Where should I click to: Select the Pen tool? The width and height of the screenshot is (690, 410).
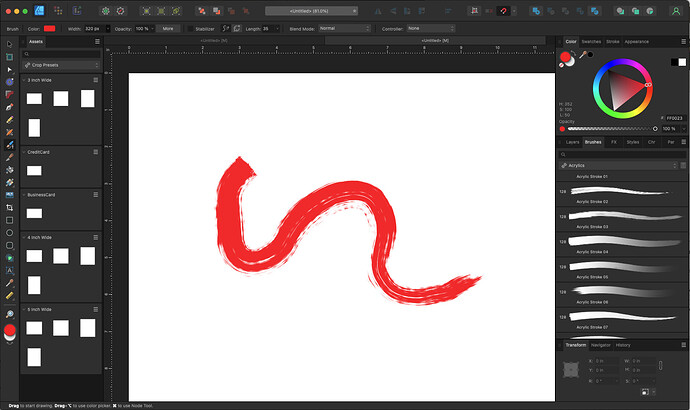[x=10, y=105]
